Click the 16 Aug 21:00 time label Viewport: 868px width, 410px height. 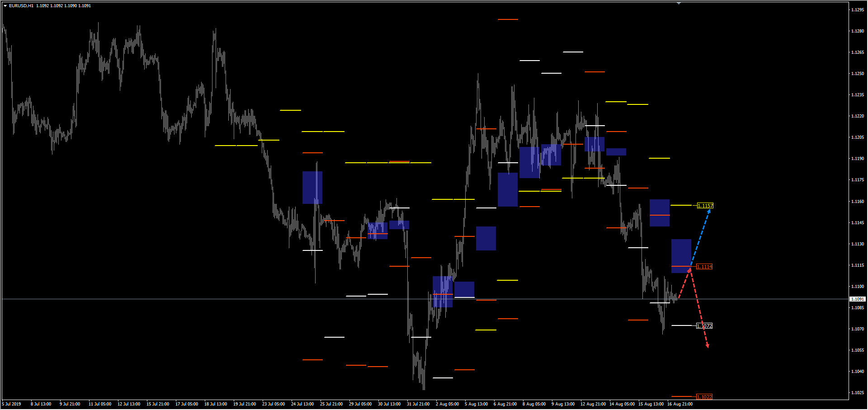[x=679, y=404]
